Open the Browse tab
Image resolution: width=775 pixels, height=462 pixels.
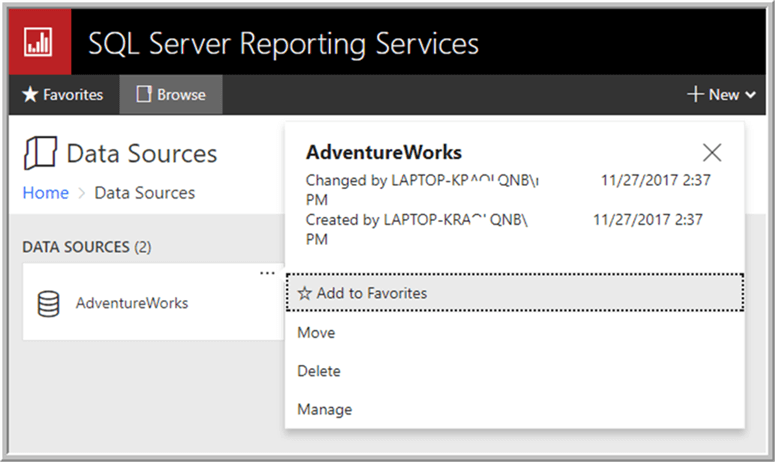tap(171, 95)
